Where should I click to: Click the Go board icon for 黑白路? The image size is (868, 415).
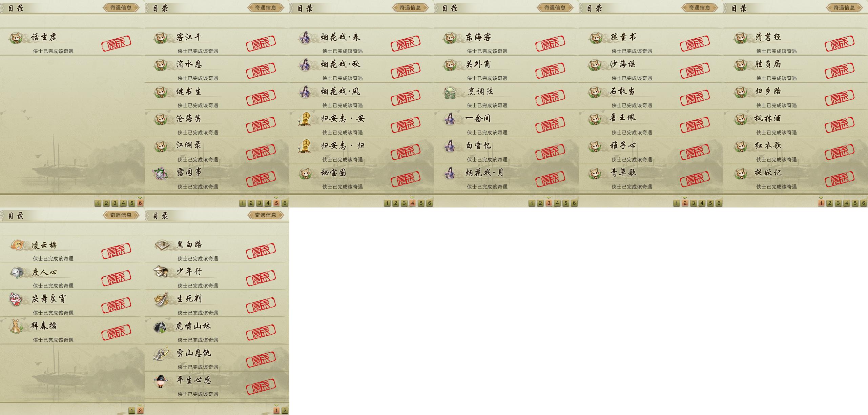161,245
